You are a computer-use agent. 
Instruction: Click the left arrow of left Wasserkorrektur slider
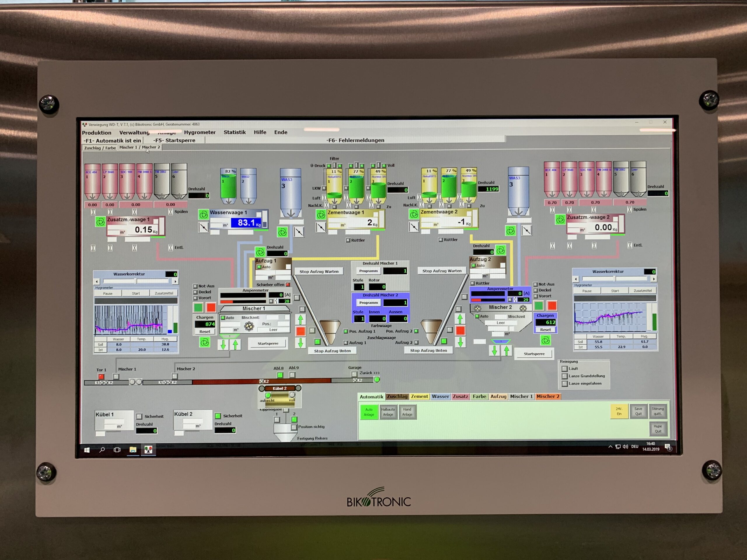pos(97,281)
